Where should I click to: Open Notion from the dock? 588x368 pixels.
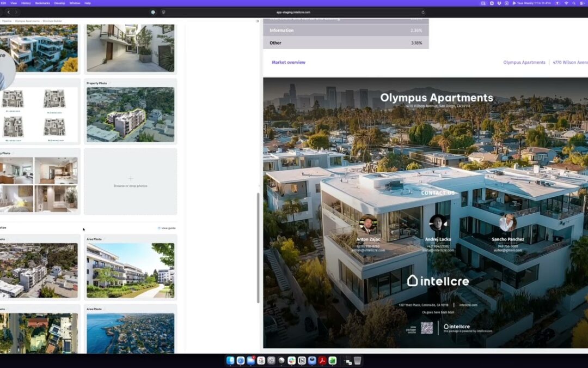(x=302, y=360)
